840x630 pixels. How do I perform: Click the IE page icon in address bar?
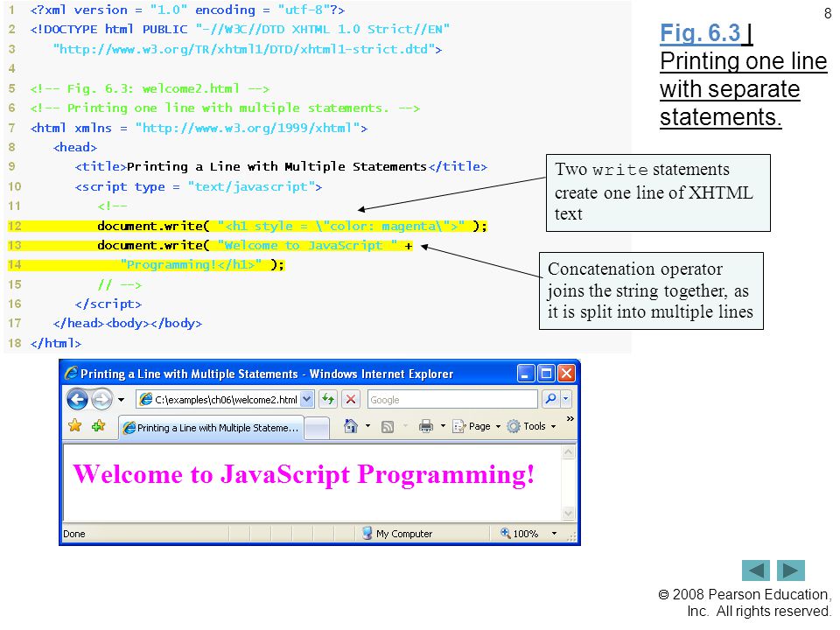[x=145, y=399]
